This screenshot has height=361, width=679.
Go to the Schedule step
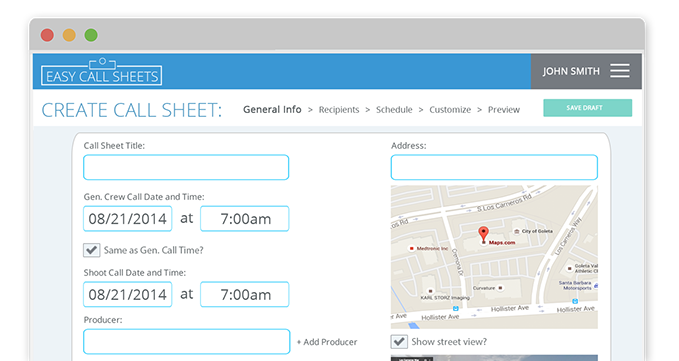394,110
